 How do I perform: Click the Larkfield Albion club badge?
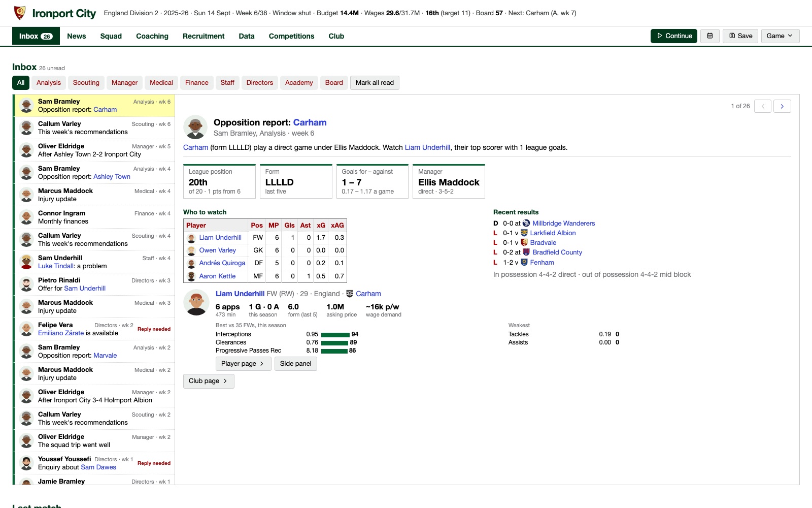pyautogui.click(x=524, y=233)
